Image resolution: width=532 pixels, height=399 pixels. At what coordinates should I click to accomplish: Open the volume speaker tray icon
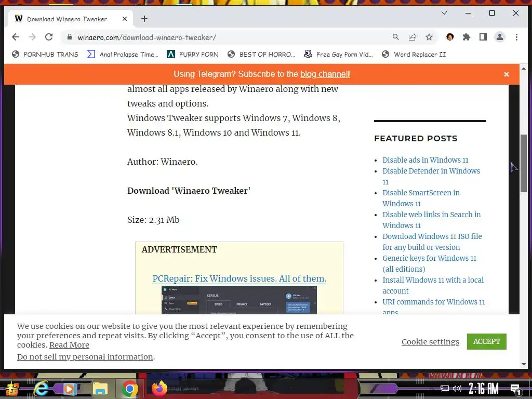tap(457, 389)
